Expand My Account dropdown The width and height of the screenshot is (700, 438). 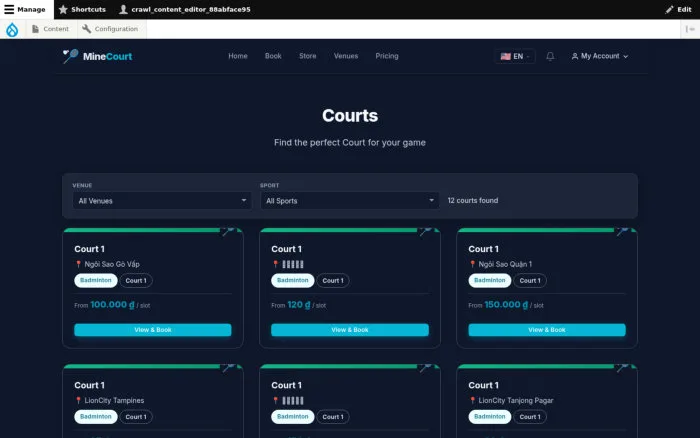(x=600, y=56)
